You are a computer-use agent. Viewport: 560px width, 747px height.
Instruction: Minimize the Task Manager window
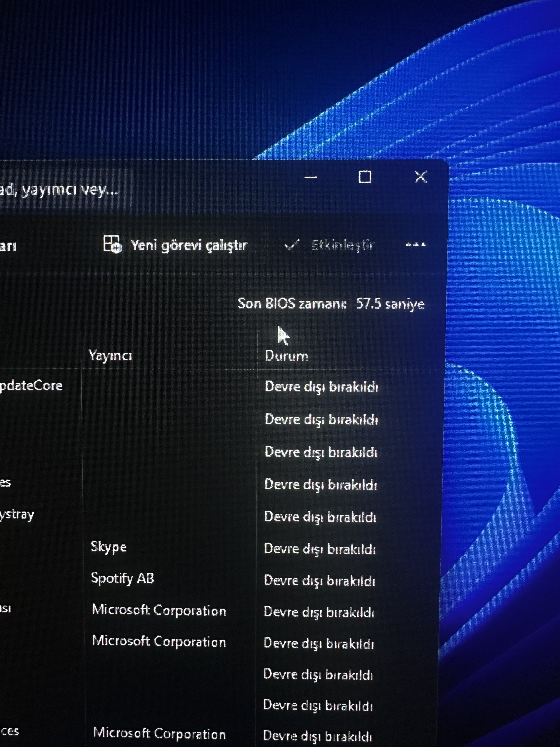click(x=310, y=177)
